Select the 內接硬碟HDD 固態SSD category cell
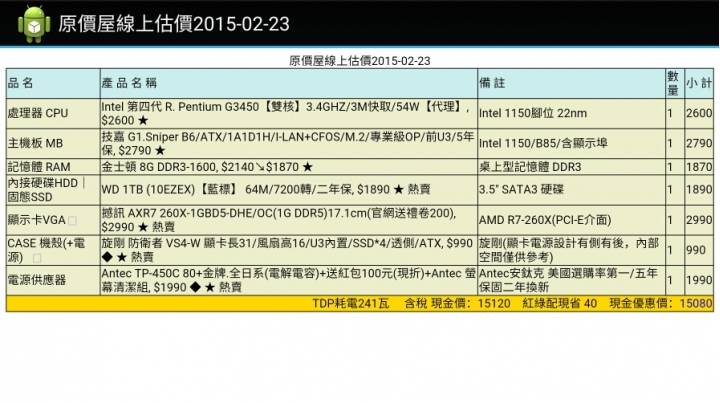The image size is (720, 403). point(53,190)
